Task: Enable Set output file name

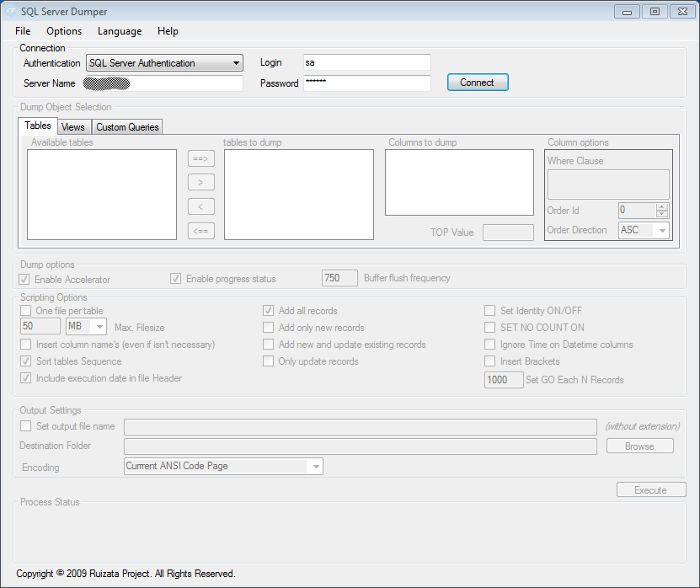Action: (x=25, y=426)
